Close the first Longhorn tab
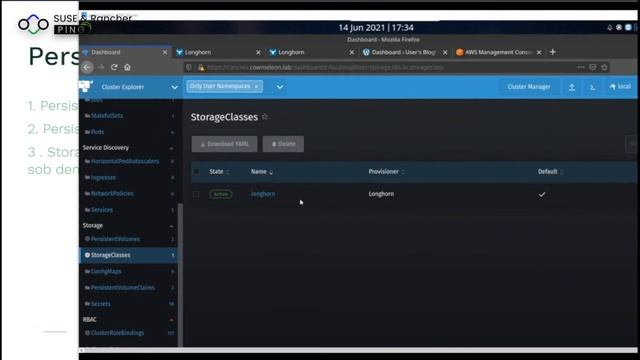 coord(258,53)
